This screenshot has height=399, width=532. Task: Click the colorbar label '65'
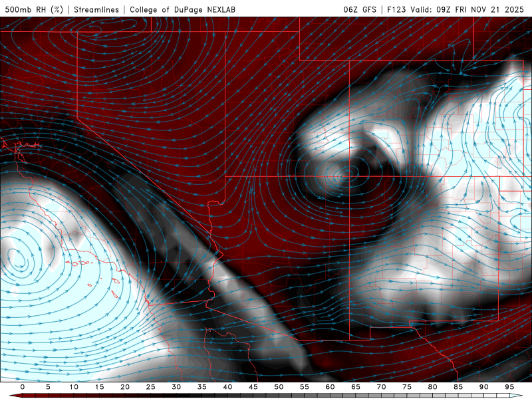coord(356,387)
